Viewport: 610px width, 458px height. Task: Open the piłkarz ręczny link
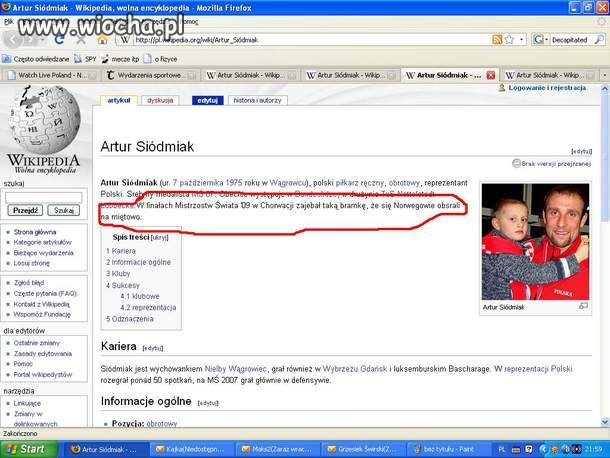click(x=359, y=182)
